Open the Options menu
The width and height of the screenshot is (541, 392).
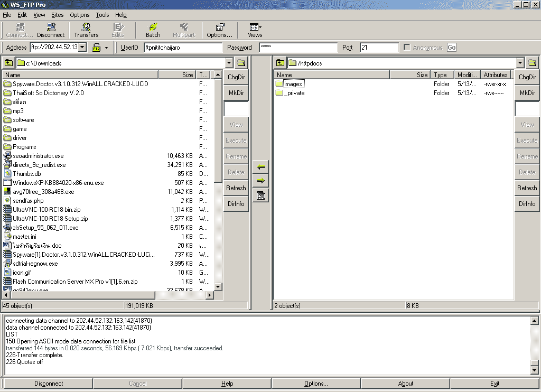pos(80,15)
